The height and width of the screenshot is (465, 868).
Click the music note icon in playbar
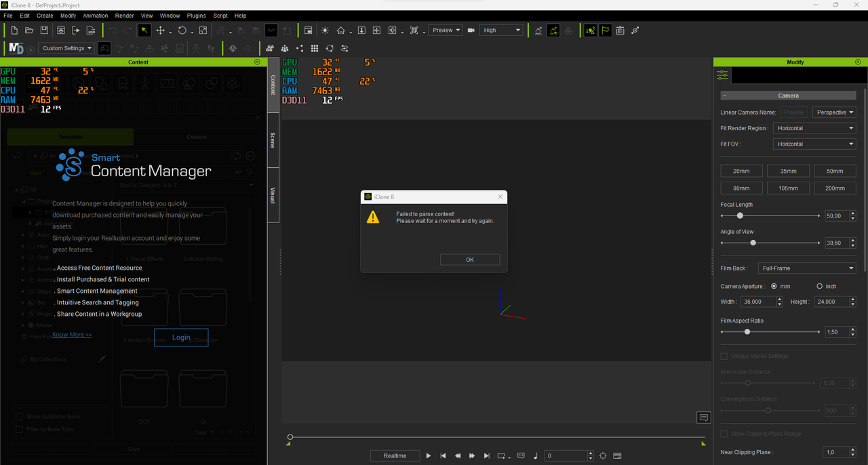[x=535, y=456]
